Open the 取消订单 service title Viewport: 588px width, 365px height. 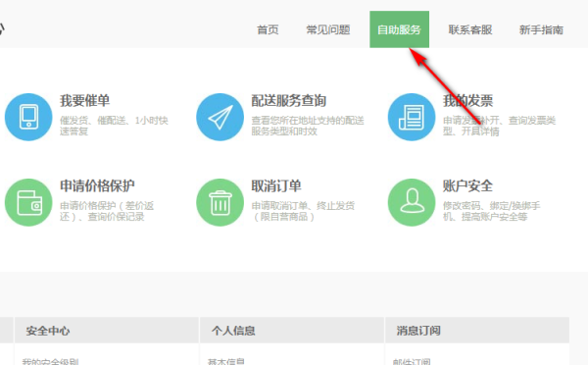[x=276, y=185]
